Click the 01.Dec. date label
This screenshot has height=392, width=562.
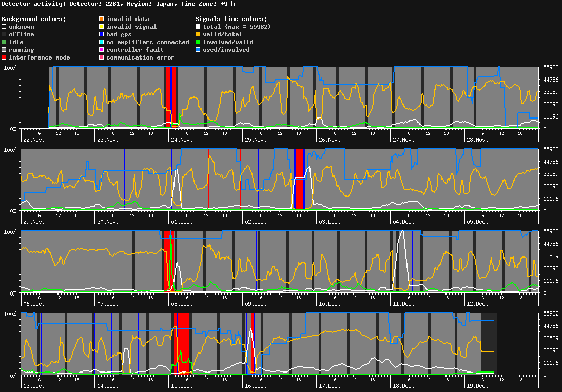181,222
